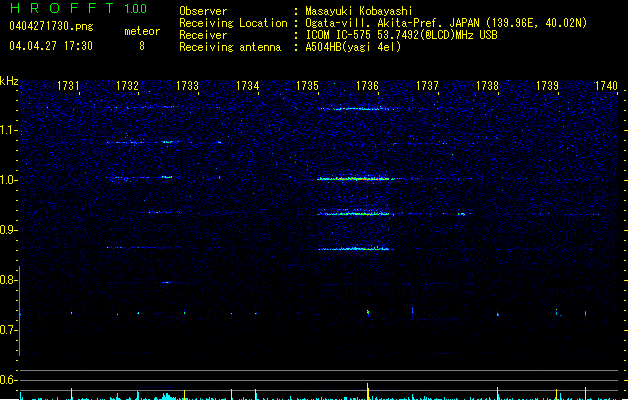Click the 1731 time axis marker
The image size is (629, 400).
pyautogui.click(x=68, y=86)
